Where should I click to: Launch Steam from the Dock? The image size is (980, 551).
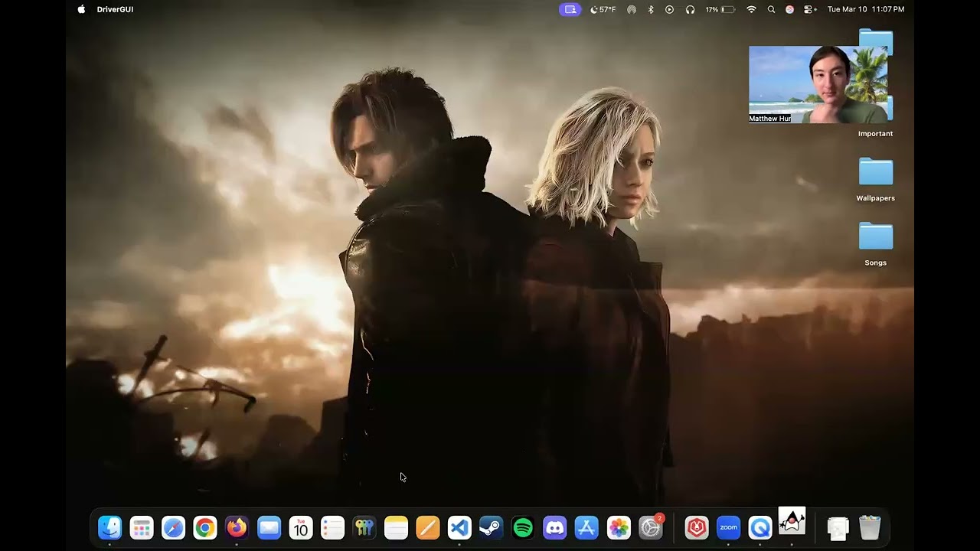[492, 527]
